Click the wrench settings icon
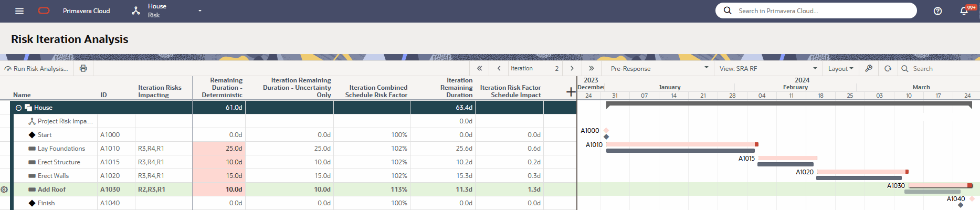Image resolution: width=980 pixels, height=210 pixels. pyautogui.click(x=869, y=68)
